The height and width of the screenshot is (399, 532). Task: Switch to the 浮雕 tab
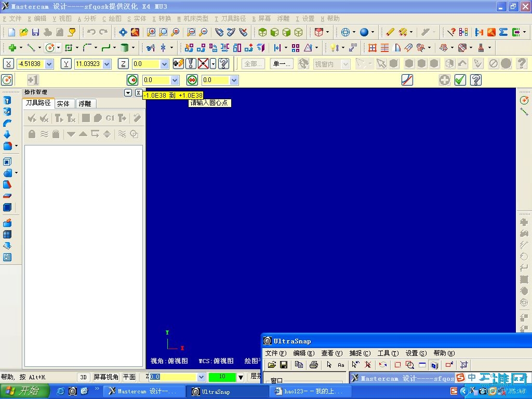point(85,103)
